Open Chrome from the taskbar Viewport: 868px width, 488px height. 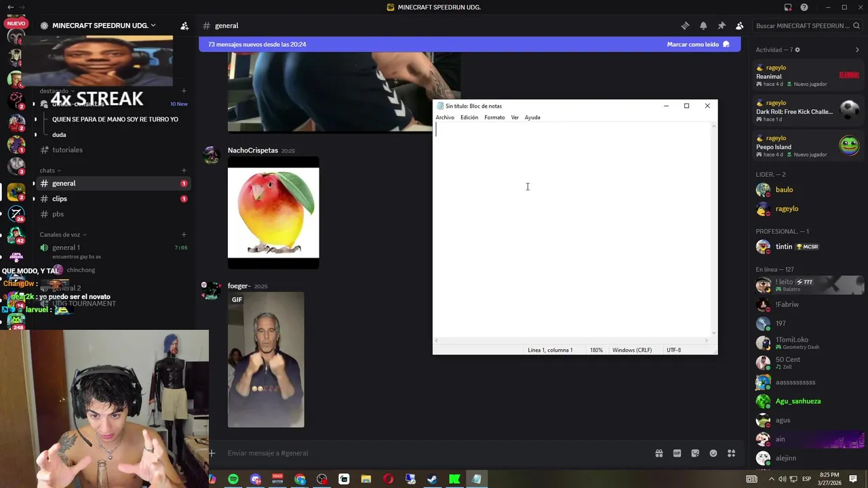[x=300, y=479]
